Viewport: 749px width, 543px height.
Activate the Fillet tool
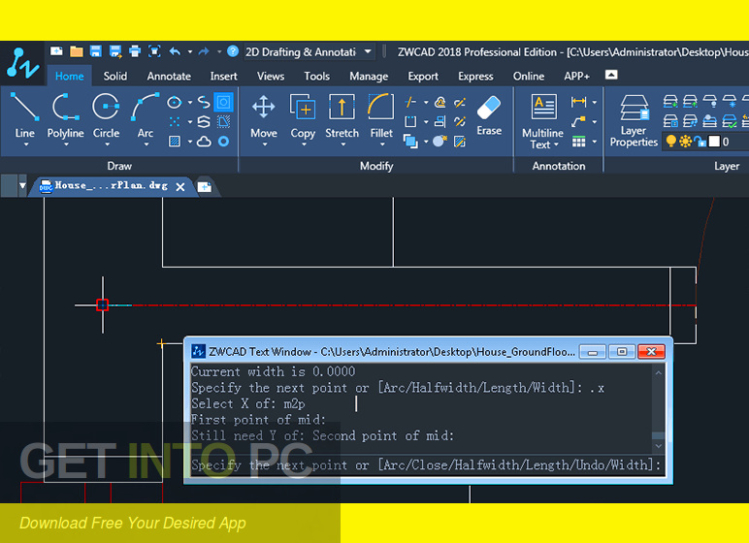381,115
